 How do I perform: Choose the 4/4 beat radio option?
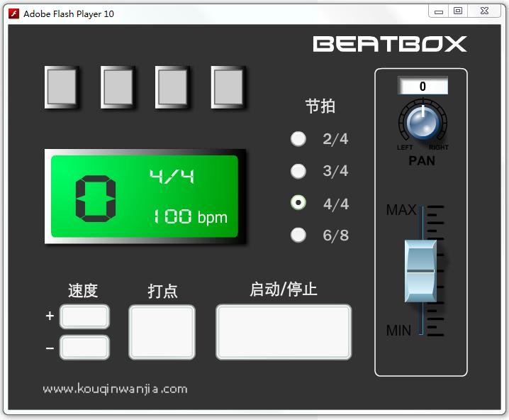click(x=298, y=203)
